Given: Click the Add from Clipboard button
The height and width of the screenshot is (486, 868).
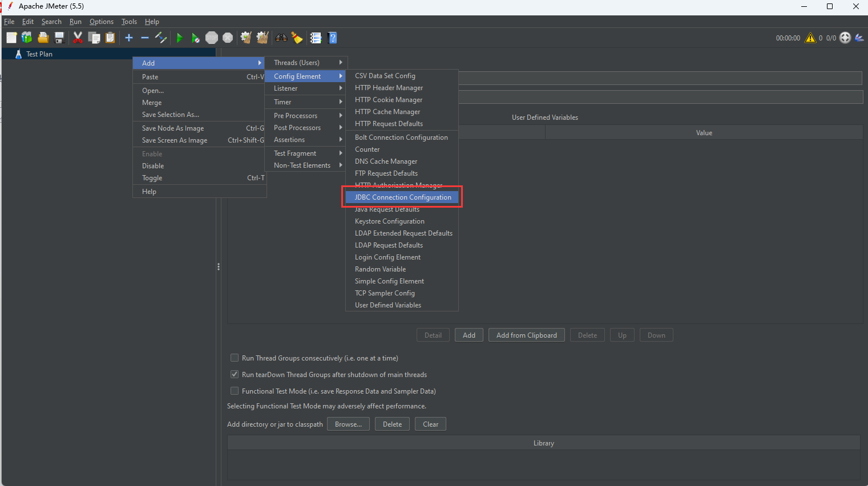Looking at the screenshot, I should [527, 335].
